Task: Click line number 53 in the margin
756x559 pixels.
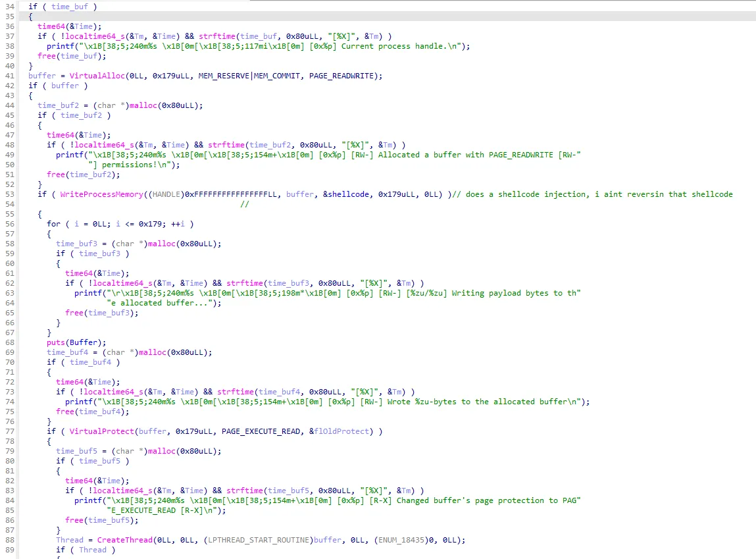Action: [9, 194]
